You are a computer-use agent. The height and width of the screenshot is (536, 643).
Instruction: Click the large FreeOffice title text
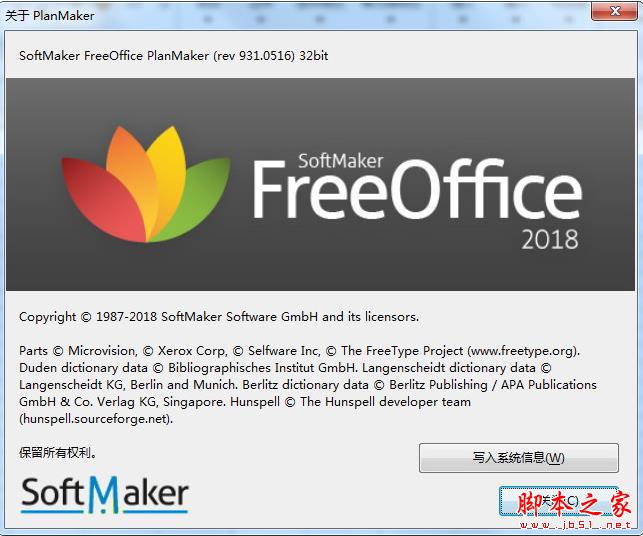tap(417, 189)
